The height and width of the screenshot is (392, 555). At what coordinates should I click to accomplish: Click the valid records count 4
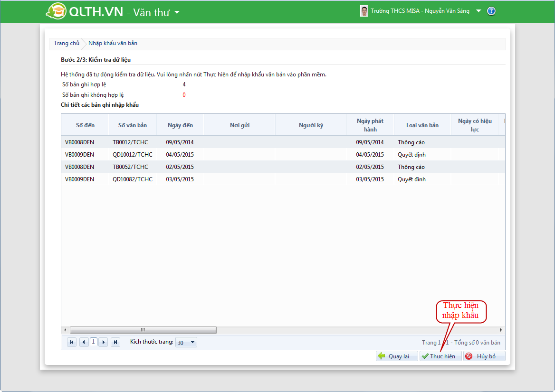[x=184, y=84]
